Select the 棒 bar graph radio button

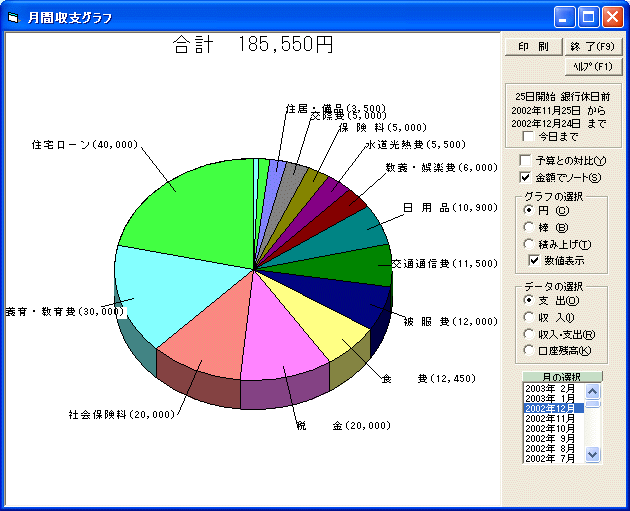click(x=529, y=227)
